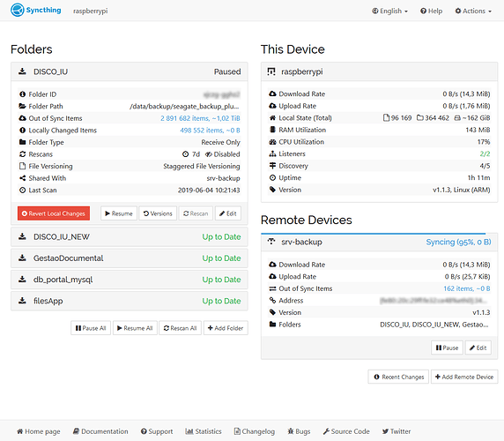
Task: Open Recent Changes
Action: 398,377
